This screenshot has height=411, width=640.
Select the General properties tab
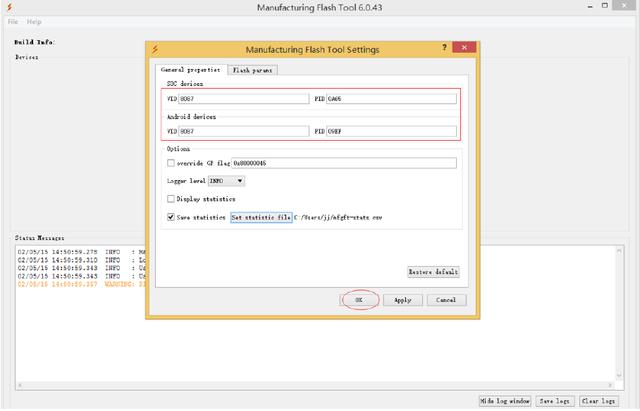click(x=190, y=71)
